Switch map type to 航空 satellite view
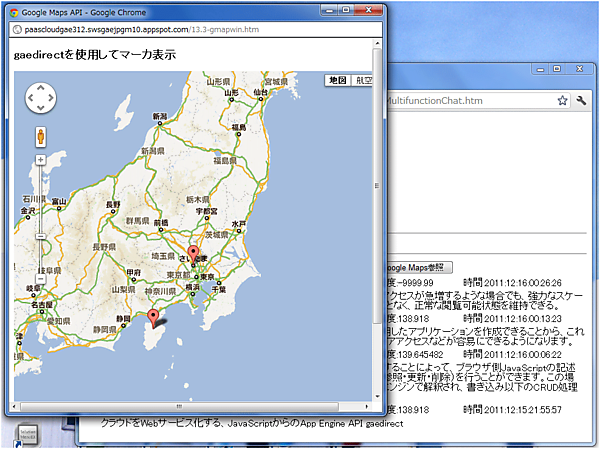 (x=362, y=81)
